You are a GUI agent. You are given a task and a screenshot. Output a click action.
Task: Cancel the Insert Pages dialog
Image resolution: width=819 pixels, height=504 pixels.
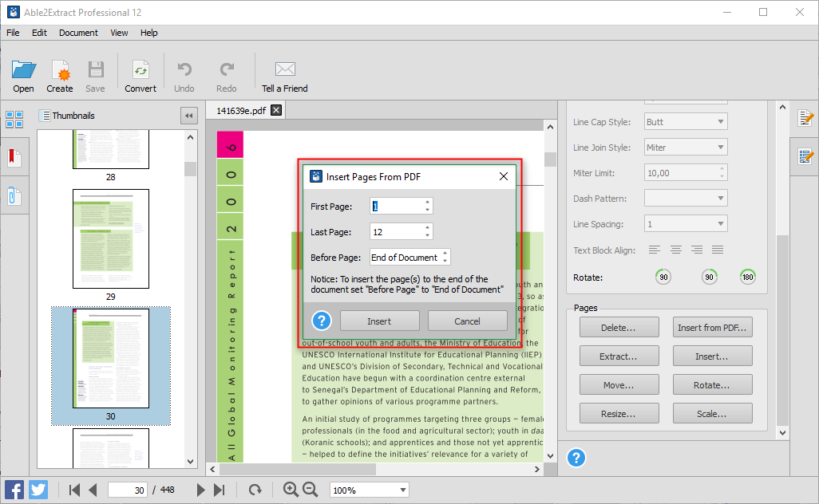pos(468,321)
